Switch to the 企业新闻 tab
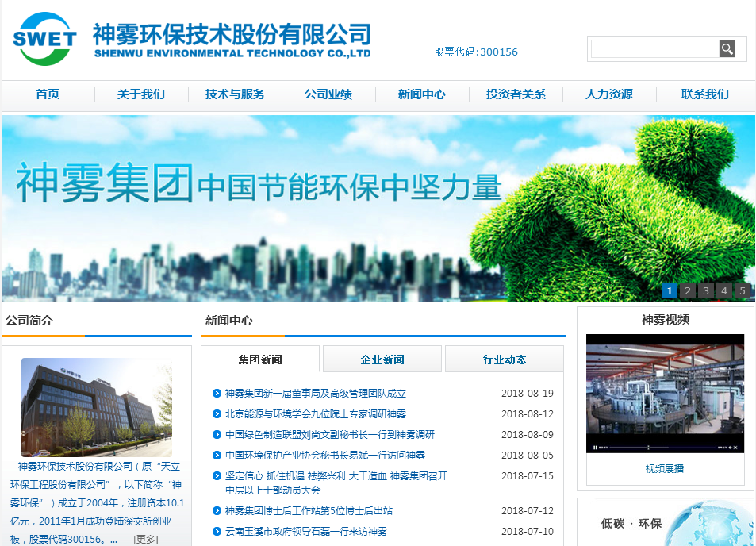This screenshot has width=756, height=546. pos(382,360)
